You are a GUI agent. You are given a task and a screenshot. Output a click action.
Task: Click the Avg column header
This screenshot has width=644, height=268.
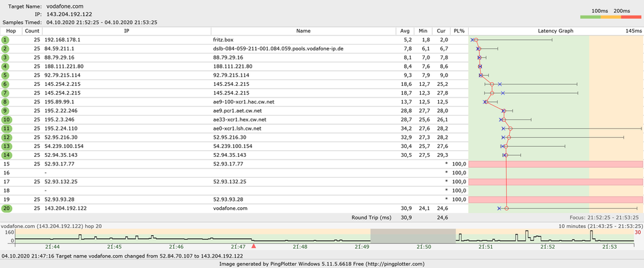click(x=405, y=31)
